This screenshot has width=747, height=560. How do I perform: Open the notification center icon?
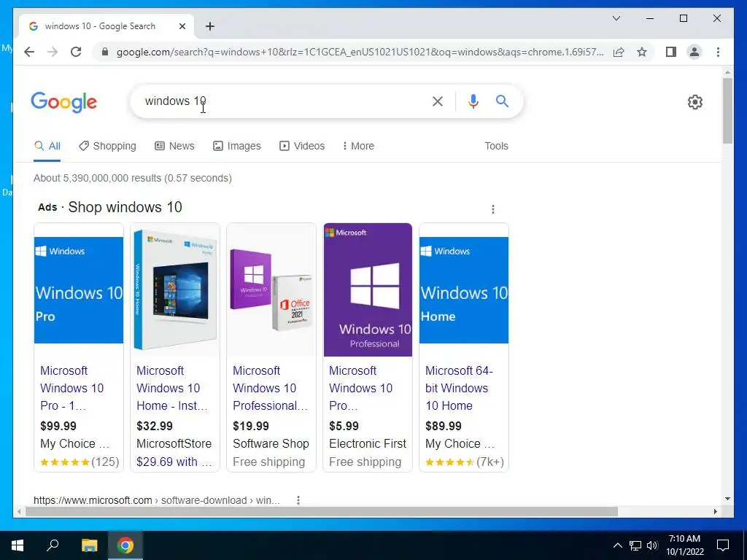723,545
